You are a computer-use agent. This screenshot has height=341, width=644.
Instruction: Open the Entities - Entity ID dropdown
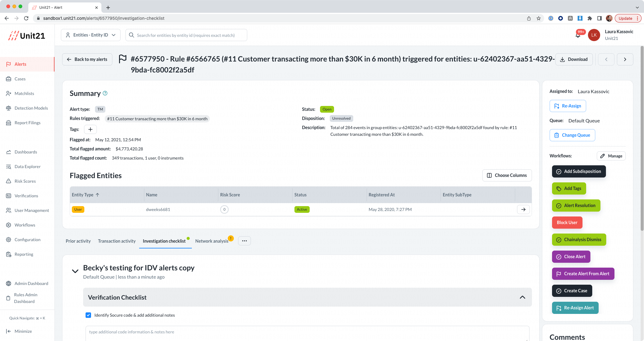pyautogui.click(x=91, y=35)
